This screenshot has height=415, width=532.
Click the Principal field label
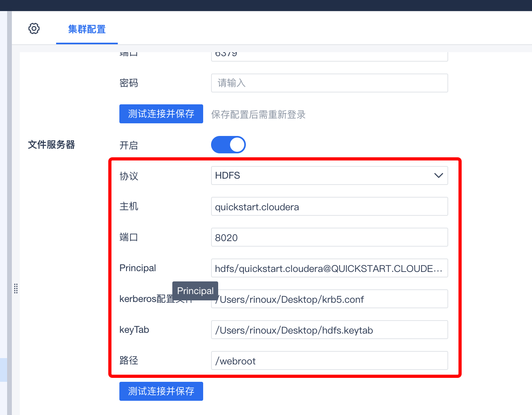[x=138, y=268]
